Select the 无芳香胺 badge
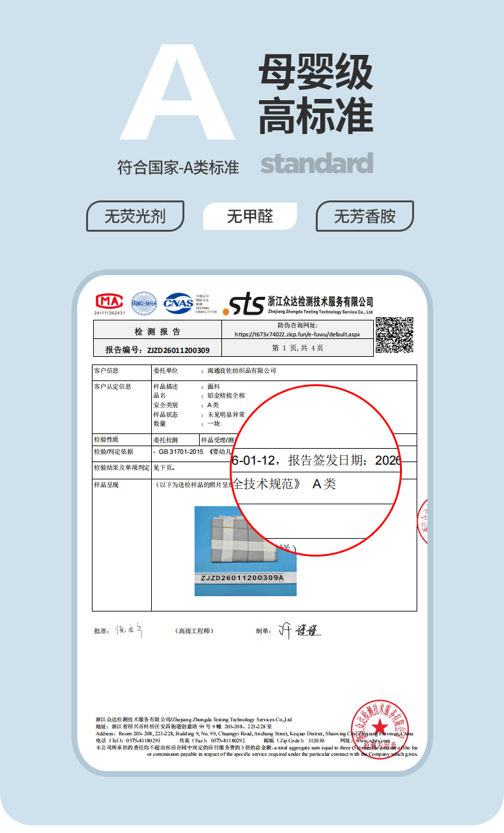 coord(365,216)
